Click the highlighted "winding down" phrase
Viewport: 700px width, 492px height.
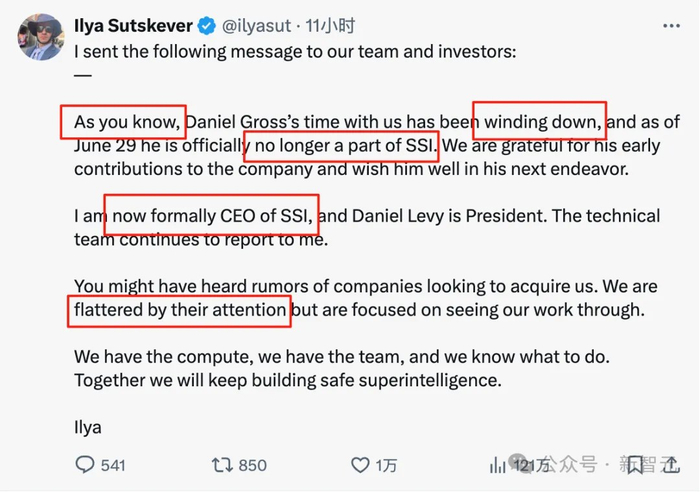(539, 122)
